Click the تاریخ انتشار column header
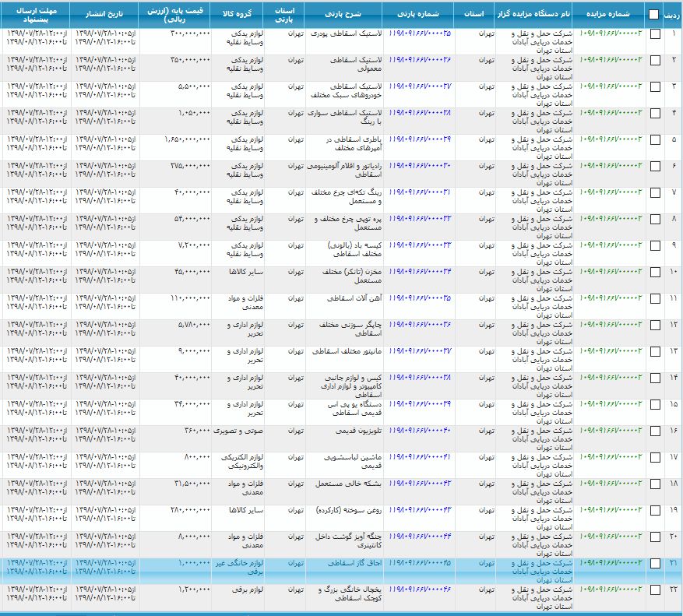The height and width of the screenshot is (616, 683). 104,15
